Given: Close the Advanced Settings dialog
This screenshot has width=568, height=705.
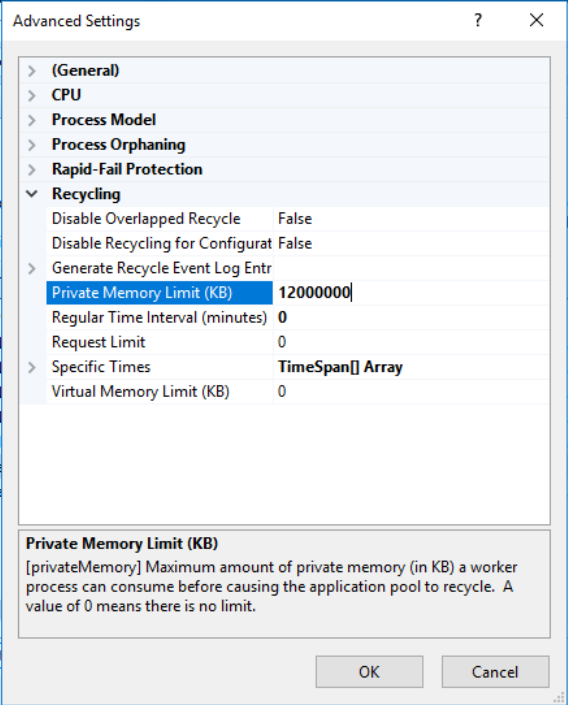Looking at the screenshot, I should pyautogui.click(x=537, y=20).
